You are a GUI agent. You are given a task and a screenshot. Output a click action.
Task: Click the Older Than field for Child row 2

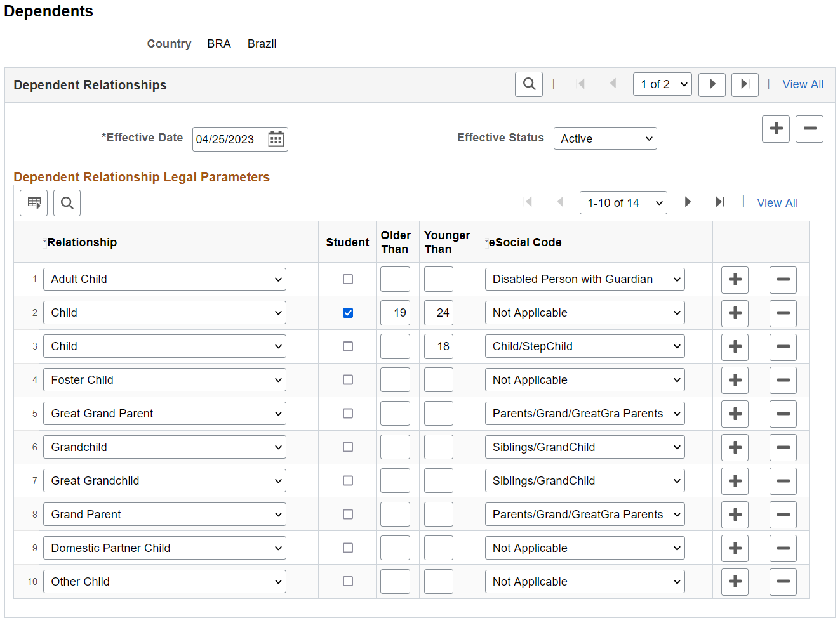click(x=395, y=313)
